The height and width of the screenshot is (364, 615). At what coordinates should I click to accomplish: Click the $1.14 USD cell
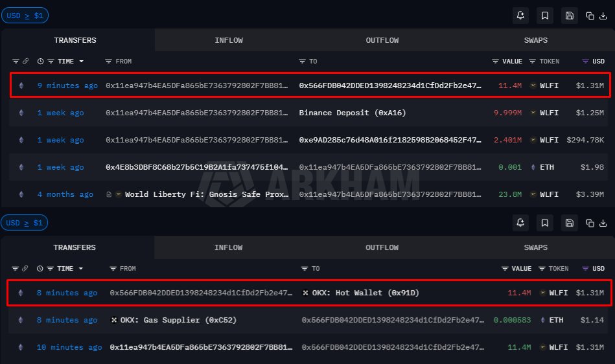tap(592, 320)
